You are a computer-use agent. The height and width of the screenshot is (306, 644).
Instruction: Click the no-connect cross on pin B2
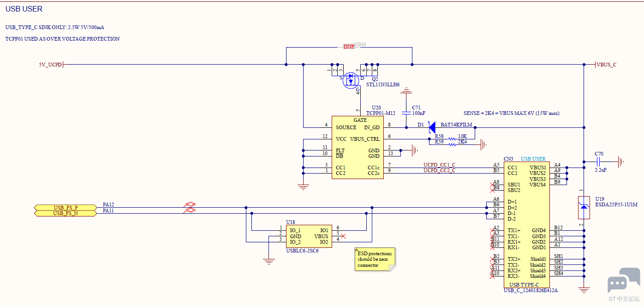pos(493,259)
